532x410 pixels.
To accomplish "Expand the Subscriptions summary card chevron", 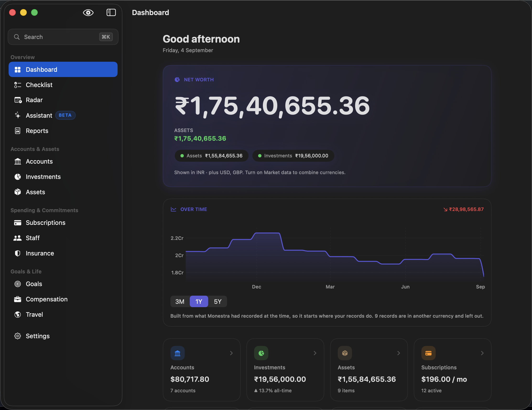I will click(482, 353).
